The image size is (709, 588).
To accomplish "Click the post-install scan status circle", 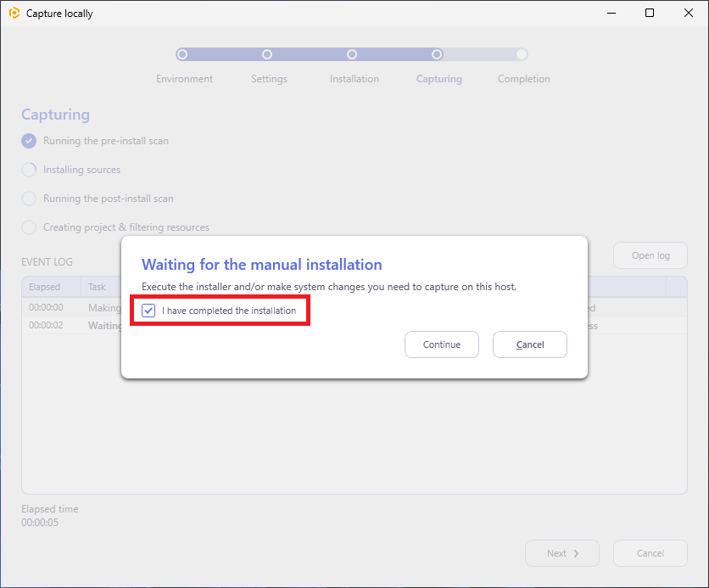I will pos(29,199).
